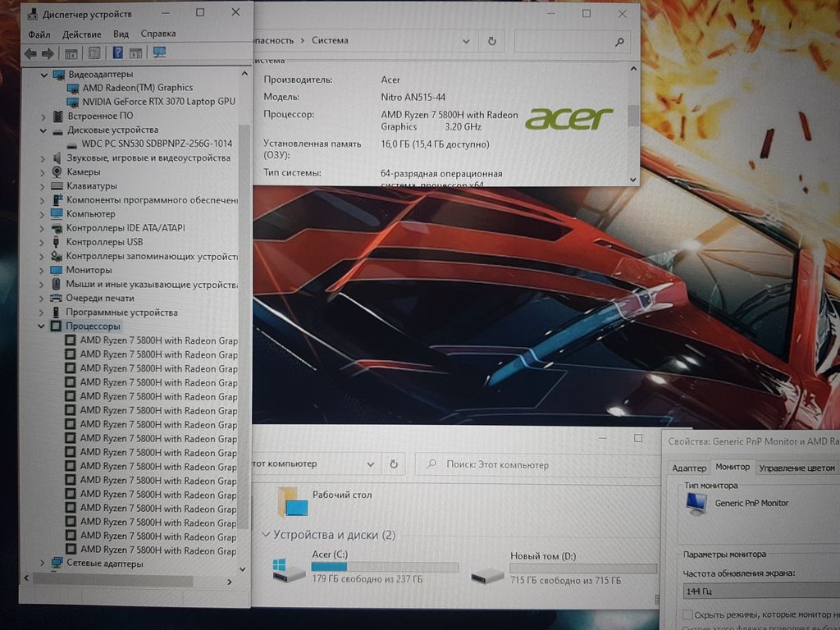Select the WDC PC SN530 disk device

point(156,144)
